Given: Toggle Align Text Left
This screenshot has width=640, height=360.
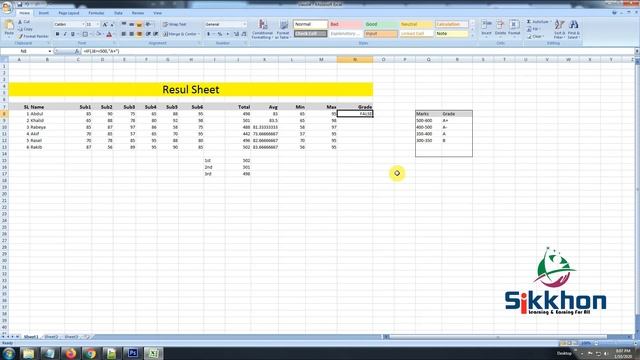Looking at the screenshot, I should [124, 34].
